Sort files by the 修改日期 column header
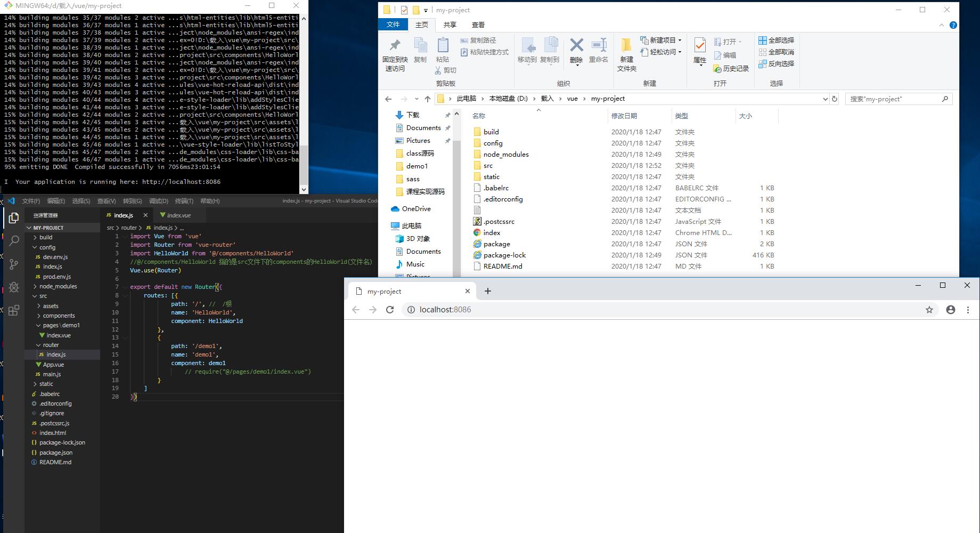Screen dimensions: 980x533 click(x=639, y=116)
